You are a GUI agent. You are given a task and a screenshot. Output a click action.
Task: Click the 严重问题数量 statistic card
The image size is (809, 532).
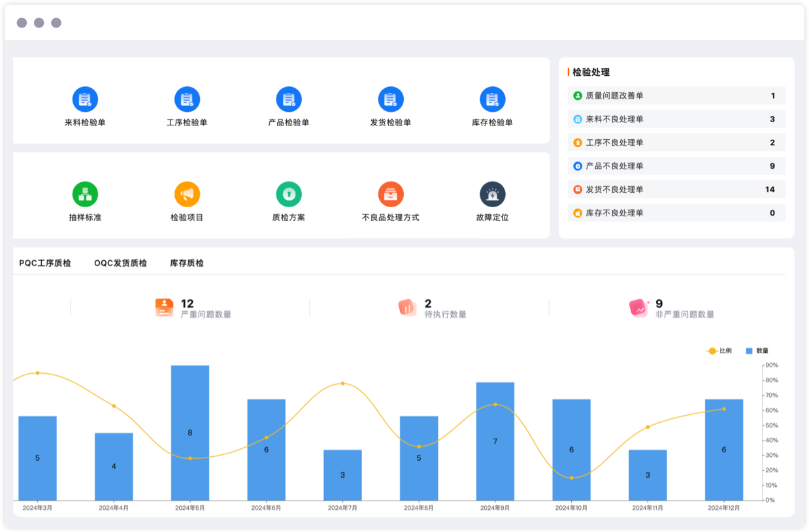point(193,308)
